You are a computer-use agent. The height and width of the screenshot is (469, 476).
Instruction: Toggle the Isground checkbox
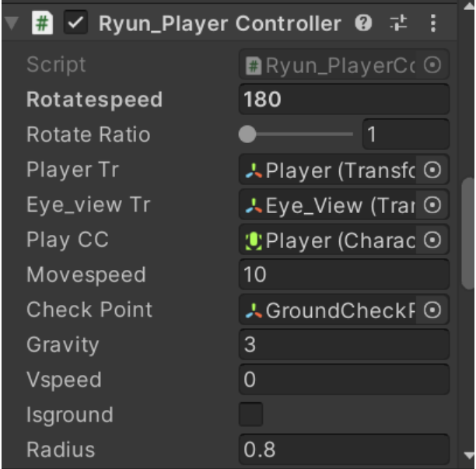pos(250,415)
